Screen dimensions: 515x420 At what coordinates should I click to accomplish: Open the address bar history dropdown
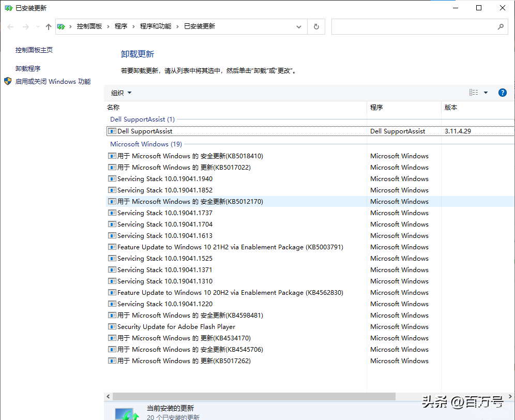(299, 26)
